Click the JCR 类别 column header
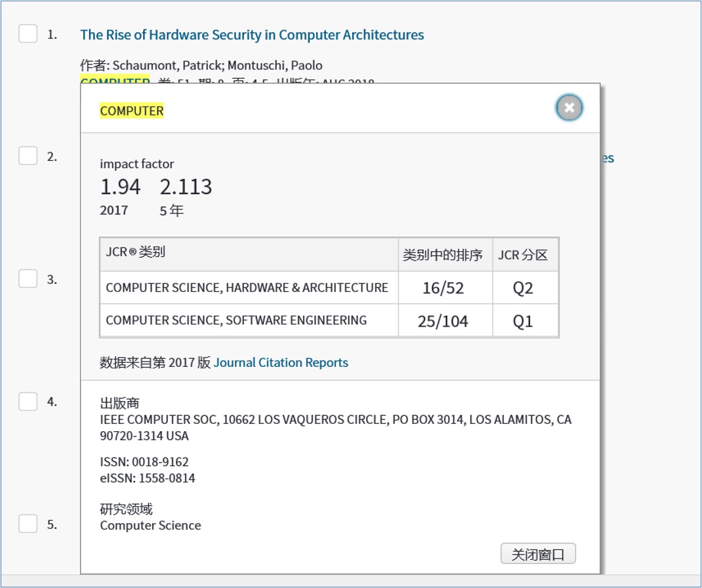This screenshot has width=702, height=588. coord(136,252)
